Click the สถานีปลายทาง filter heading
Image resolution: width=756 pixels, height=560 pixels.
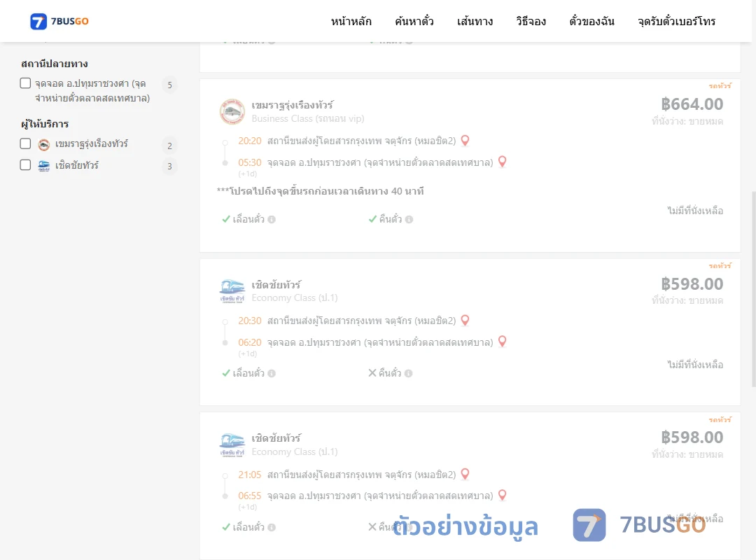point(55,64)
